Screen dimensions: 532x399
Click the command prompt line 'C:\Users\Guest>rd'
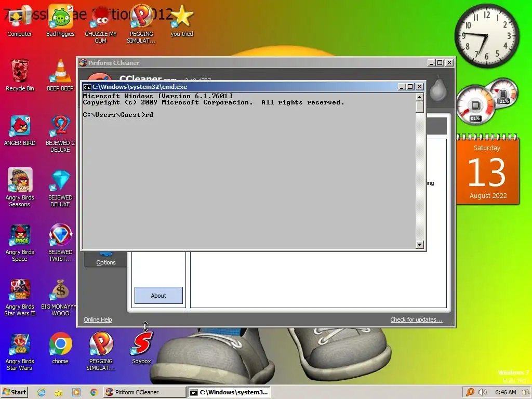118,115
